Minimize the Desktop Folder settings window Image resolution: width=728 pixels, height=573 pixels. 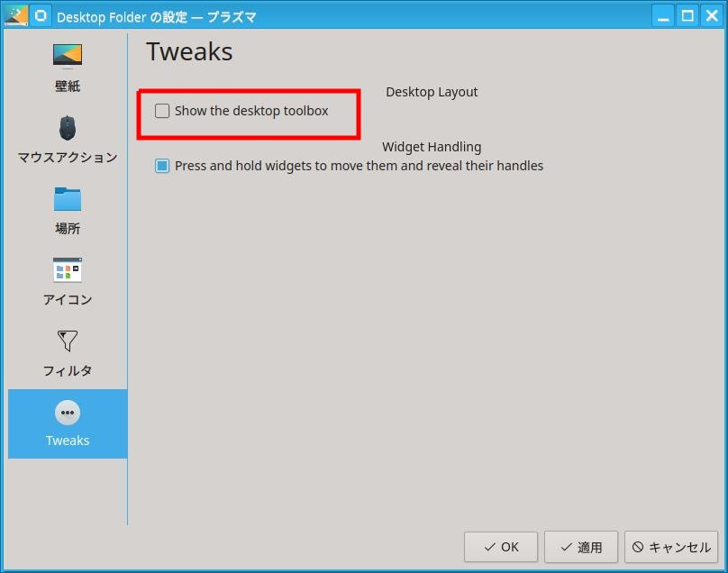663,16
